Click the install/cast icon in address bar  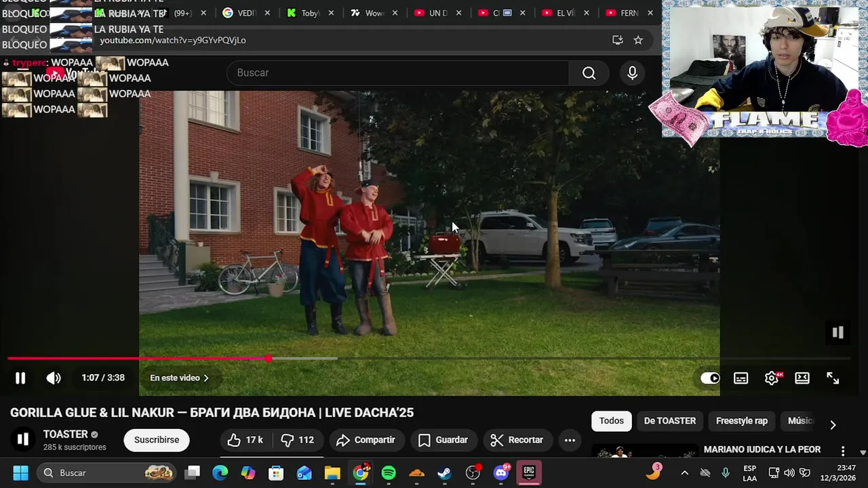coord(617,40)
